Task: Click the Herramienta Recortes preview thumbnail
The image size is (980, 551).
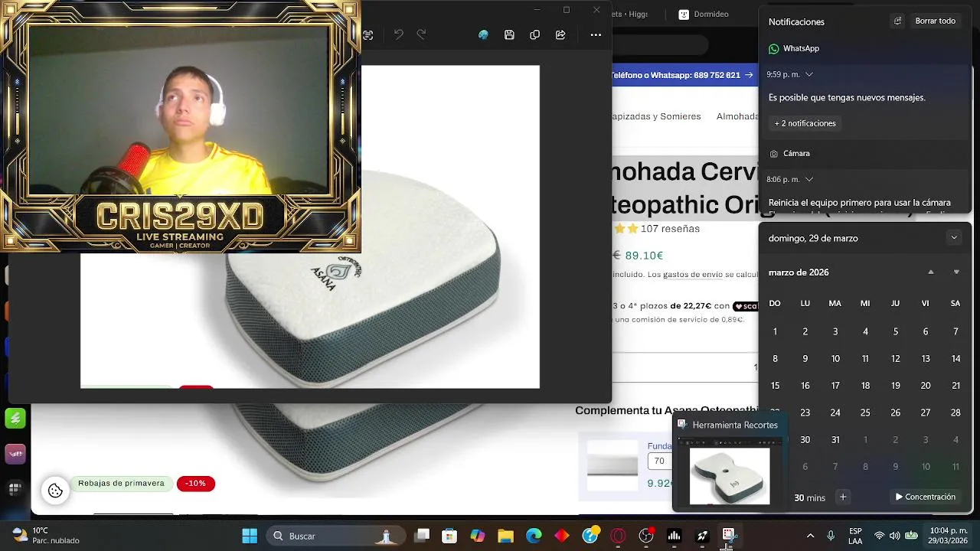Action: (730, 471)
